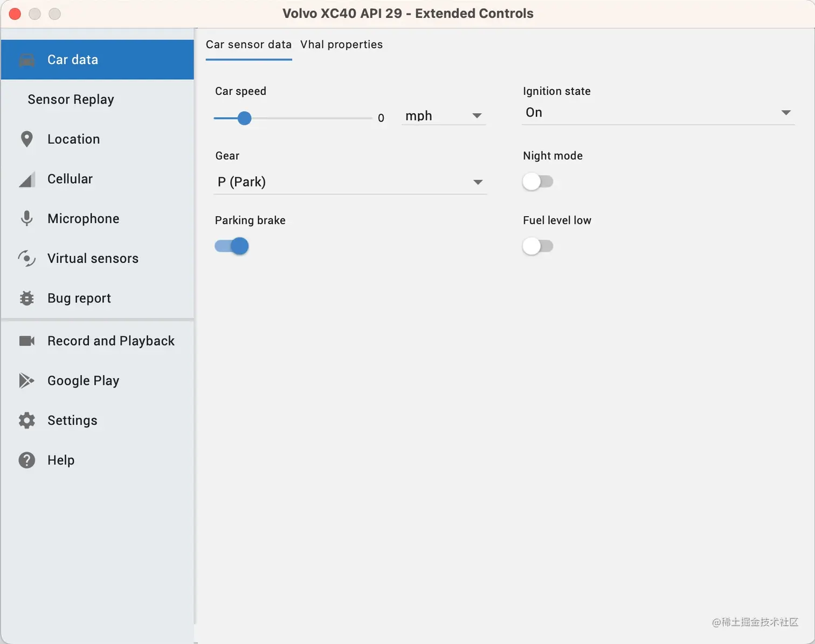Image resolution: width=815 pixels, height=644 pixels.
Task: Click the Car speed slider handle
Action: pyautogui.click(x=245, y=118)
